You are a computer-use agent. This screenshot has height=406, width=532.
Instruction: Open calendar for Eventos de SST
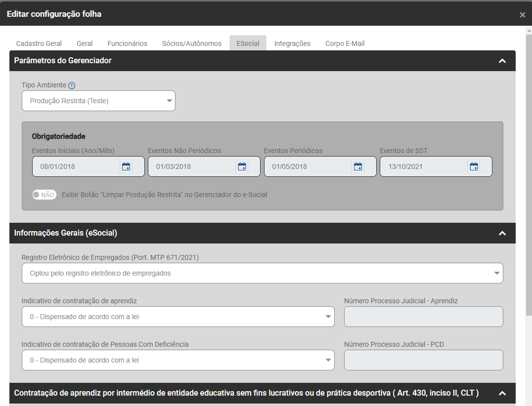pos(474,166)
